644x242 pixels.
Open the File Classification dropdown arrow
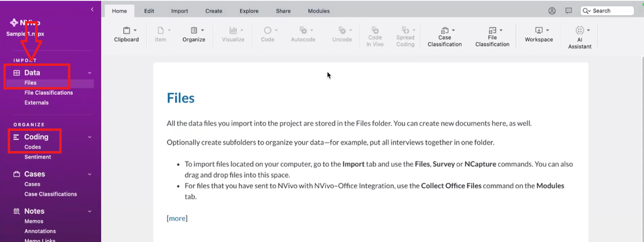(501, 30)
